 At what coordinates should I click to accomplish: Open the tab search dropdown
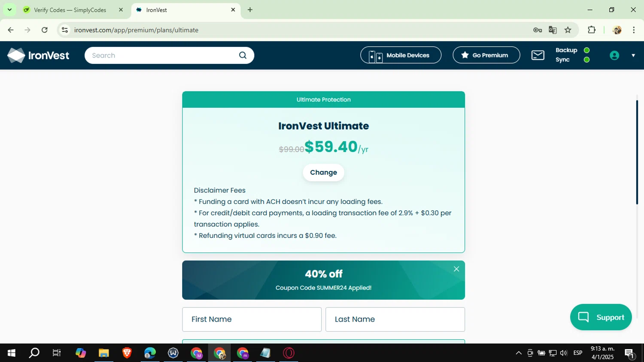click(x=9, y=9)
